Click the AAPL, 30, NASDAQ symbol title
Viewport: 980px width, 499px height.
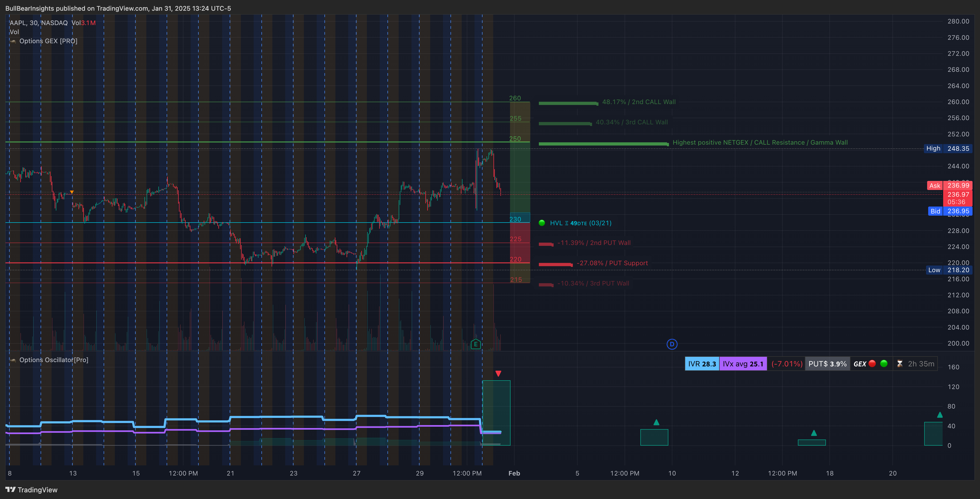click(x=38, y=23)
